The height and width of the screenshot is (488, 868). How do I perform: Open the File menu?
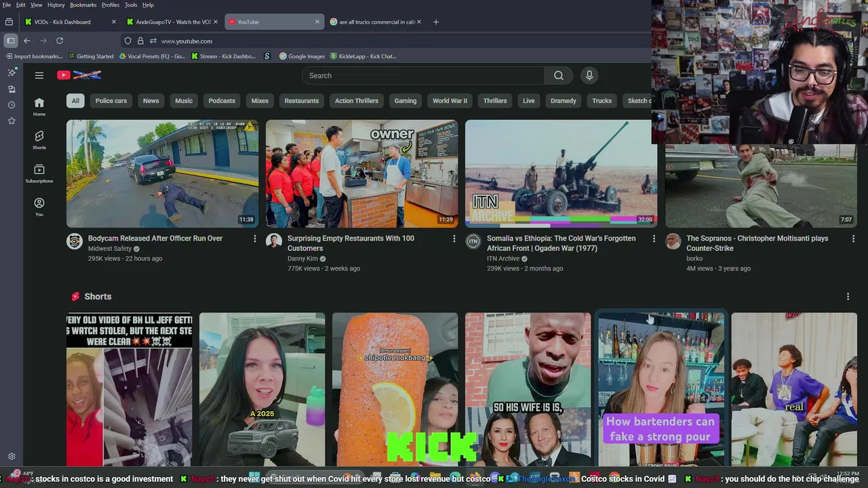point(7,5)
